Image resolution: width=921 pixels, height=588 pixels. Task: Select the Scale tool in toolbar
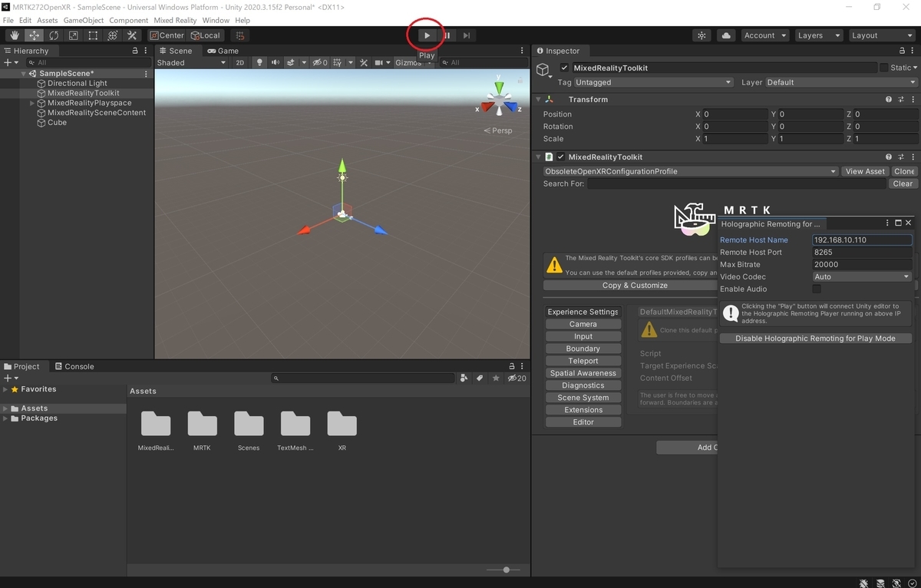click(x=74, y=35)
